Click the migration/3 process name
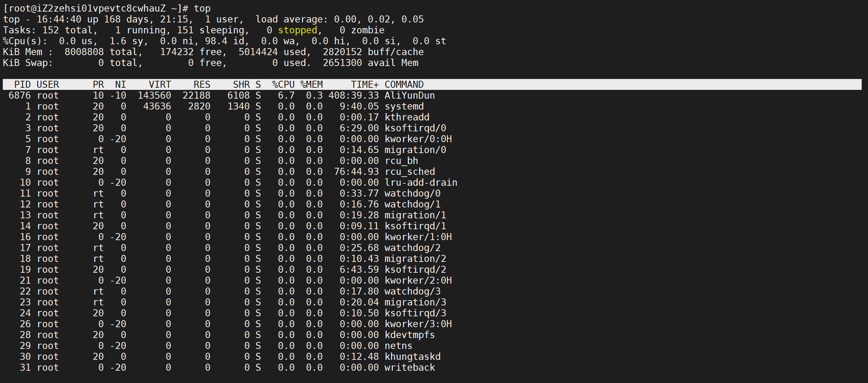Screen dimensions: 868x383 click(x=415, y=302)
